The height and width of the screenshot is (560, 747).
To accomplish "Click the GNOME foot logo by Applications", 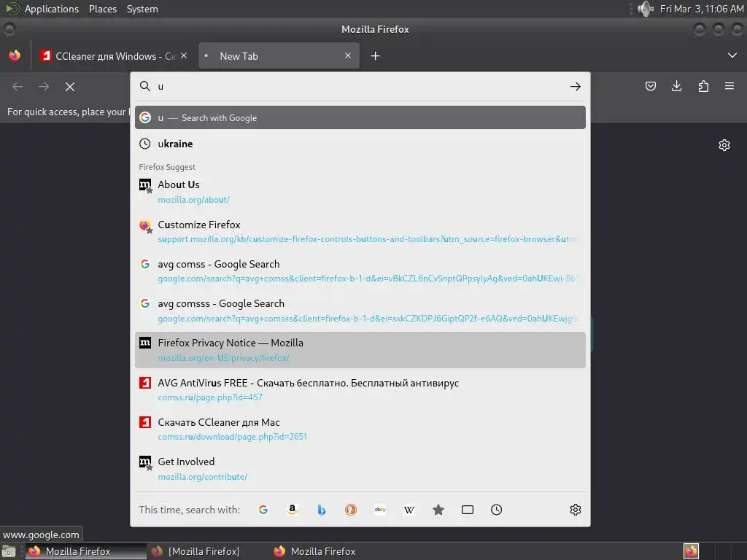I will tap(12, 9).
